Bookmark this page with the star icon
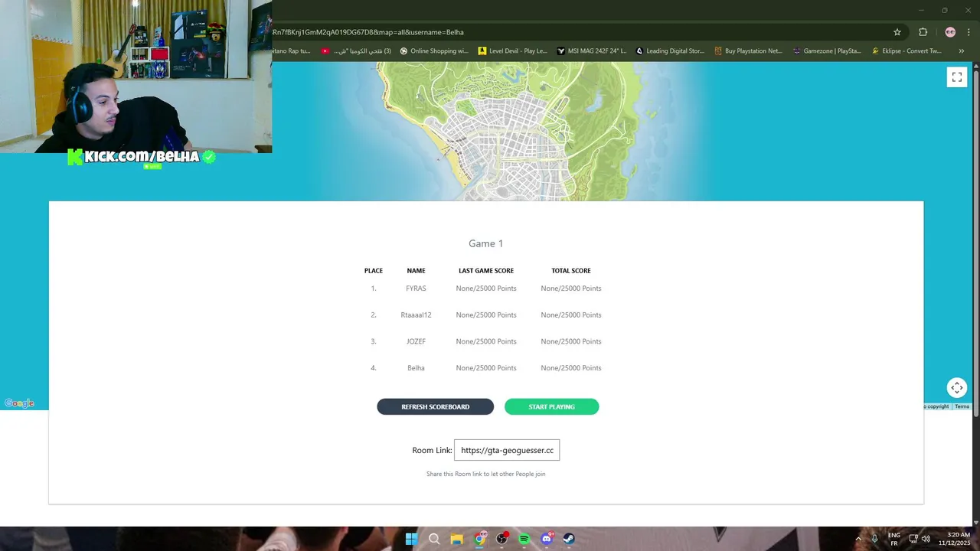The image size is (980, 551). 897,32
